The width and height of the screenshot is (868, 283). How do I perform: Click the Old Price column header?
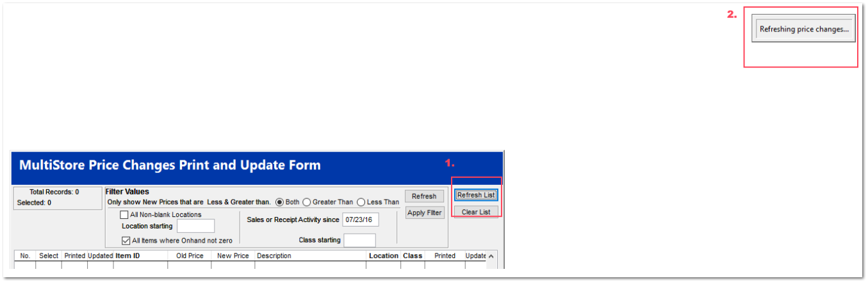tap(190, 255)
